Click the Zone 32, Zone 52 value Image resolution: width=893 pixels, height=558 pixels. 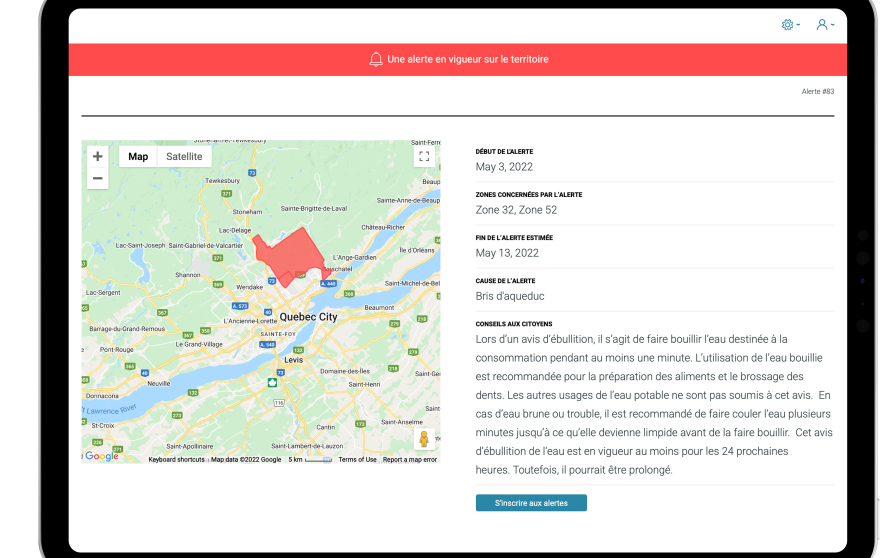click(x=516, y=210)
